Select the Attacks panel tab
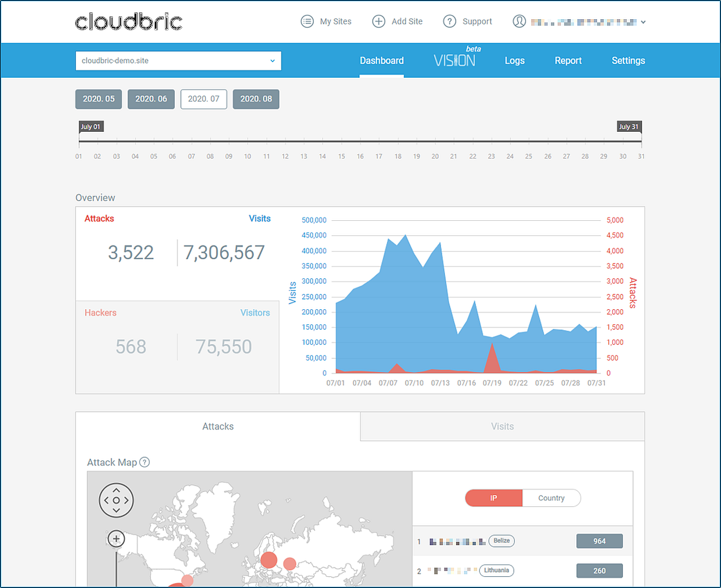Viewport: 721px width, 588px height. click(218, 426)
